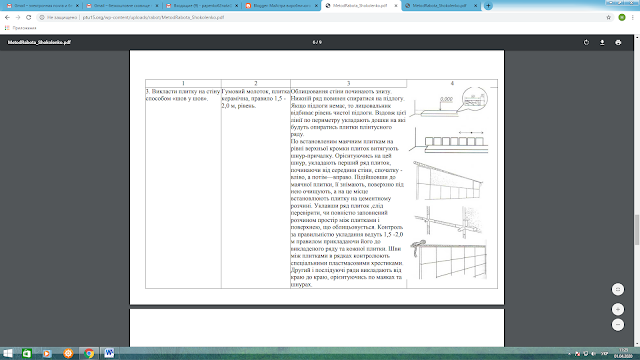This screenshot has width=640, height=360.
Task: Open the orange browser taskbar icon
Action: [68, 353]
